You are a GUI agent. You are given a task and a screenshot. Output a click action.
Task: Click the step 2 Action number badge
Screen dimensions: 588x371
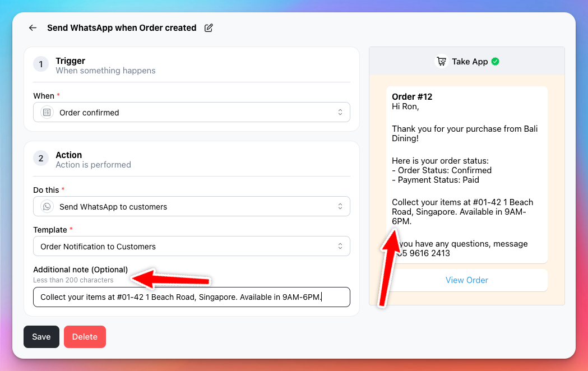coord(41,158)
